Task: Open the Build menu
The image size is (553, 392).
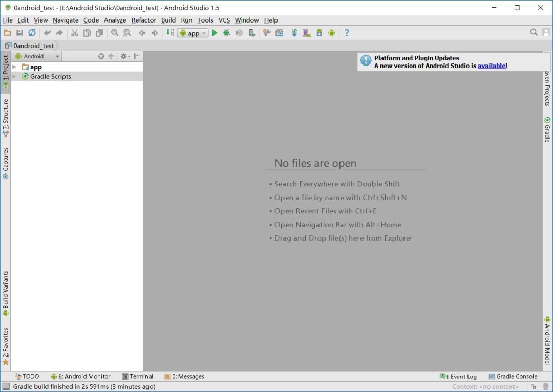Action: click(x=168, y=20)
